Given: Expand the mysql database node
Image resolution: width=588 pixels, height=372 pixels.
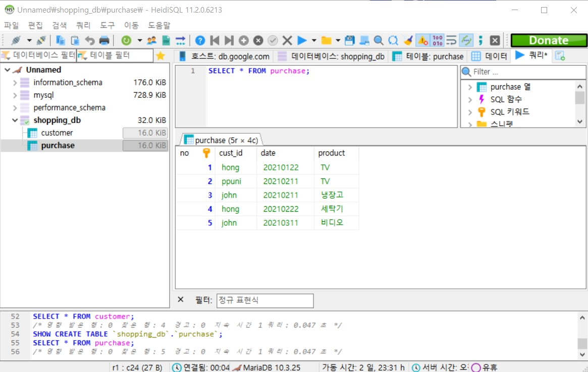Looking at the screenshot, I should (x=15, y=95).
